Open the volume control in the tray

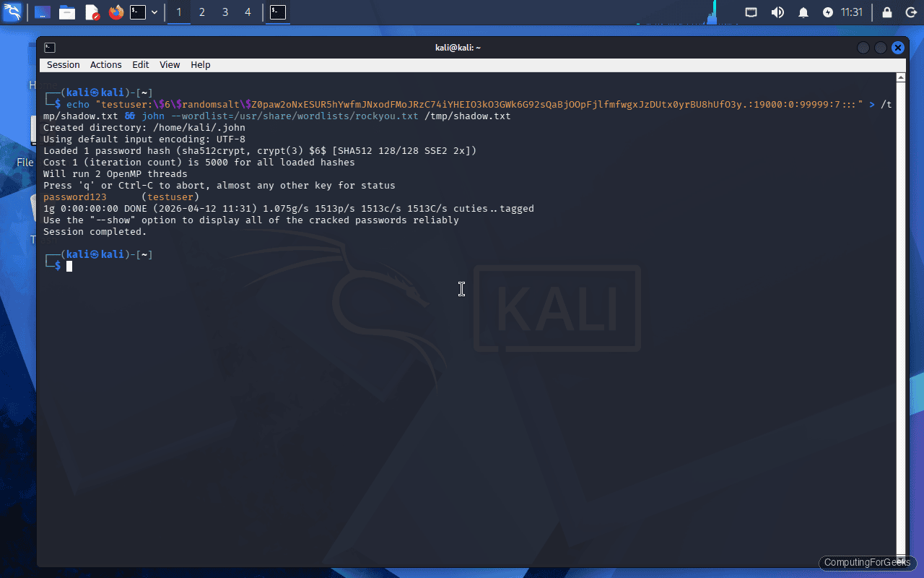click(x=777, y=12)
